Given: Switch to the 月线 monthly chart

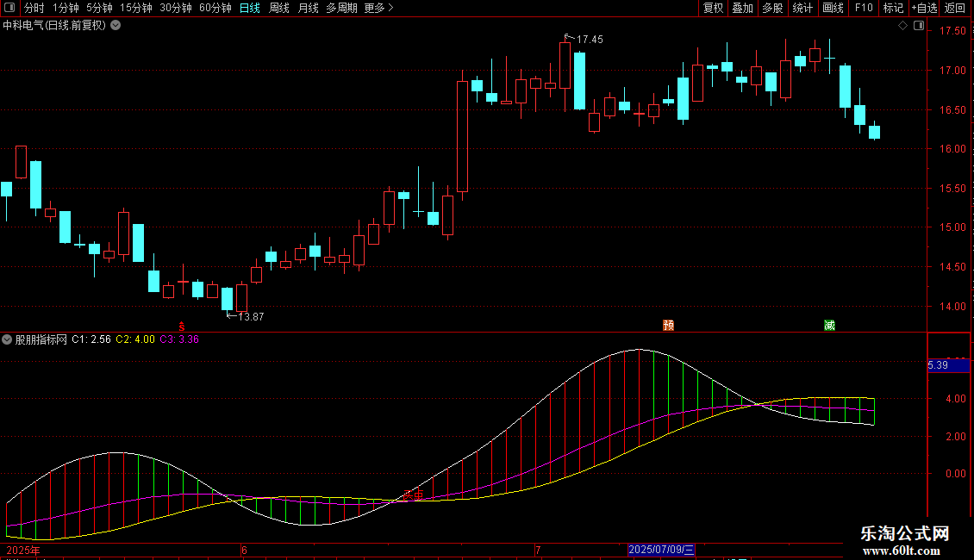Looking at the screenshot, I should pyautogui.click(x=308, y=8).
